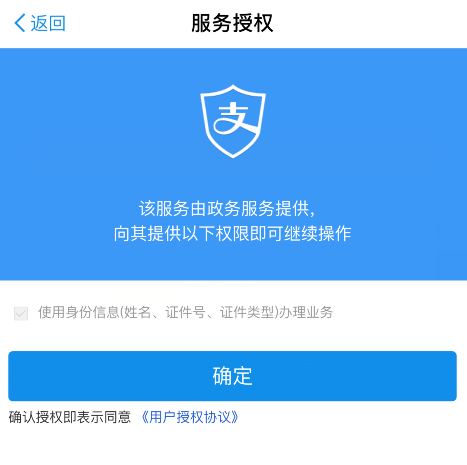Click the 支 character inside the shield
Image resolution: width=467 pixels, height=465 pixels.
coord(236,118)
